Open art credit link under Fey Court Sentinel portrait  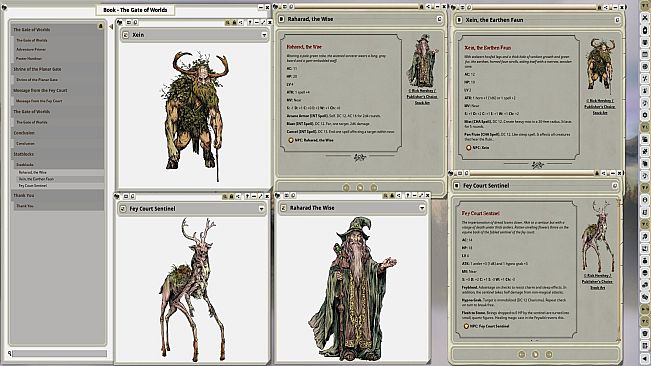598,281
